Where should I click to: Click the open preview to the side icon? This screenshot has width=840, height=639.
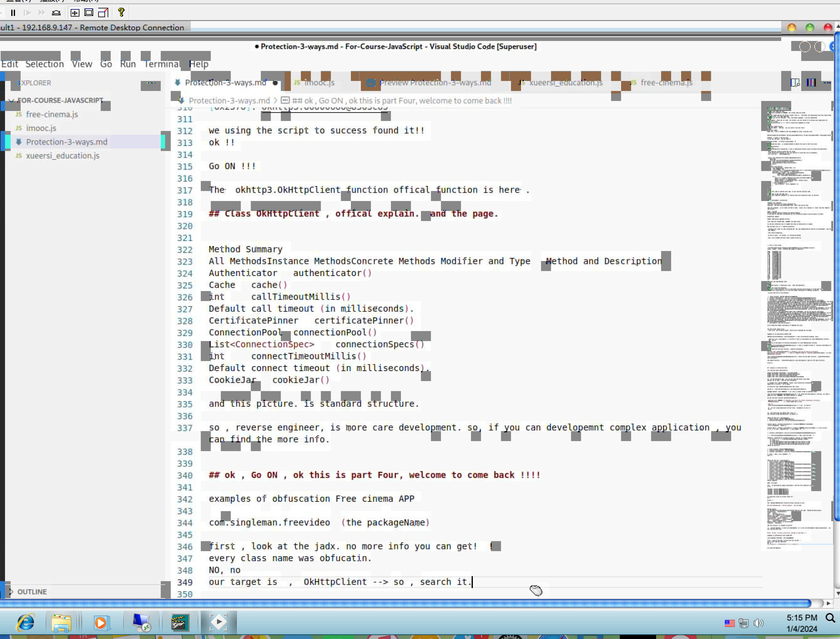[x=795, y=83]
